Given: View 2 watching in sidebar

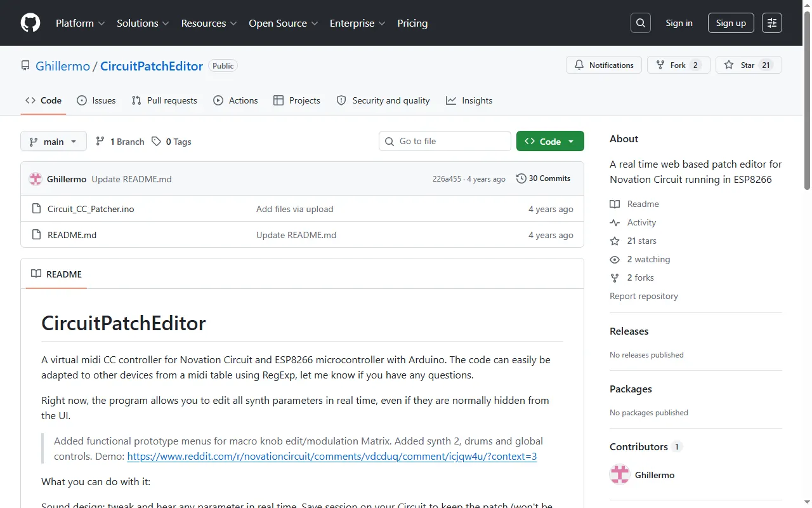Looking at the screenshot, I should (640, 259).
